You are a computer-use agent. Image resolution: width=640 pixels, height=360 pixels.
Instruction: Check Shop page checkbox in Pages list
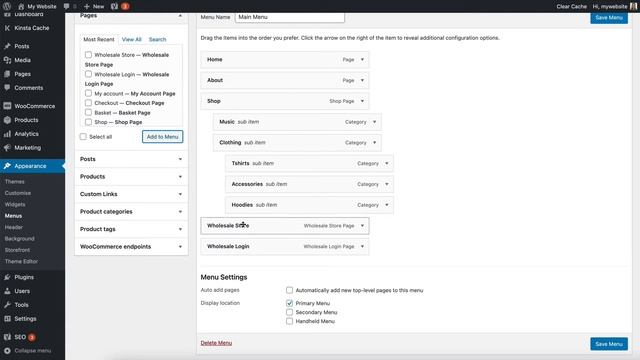[x=88, y=122]
